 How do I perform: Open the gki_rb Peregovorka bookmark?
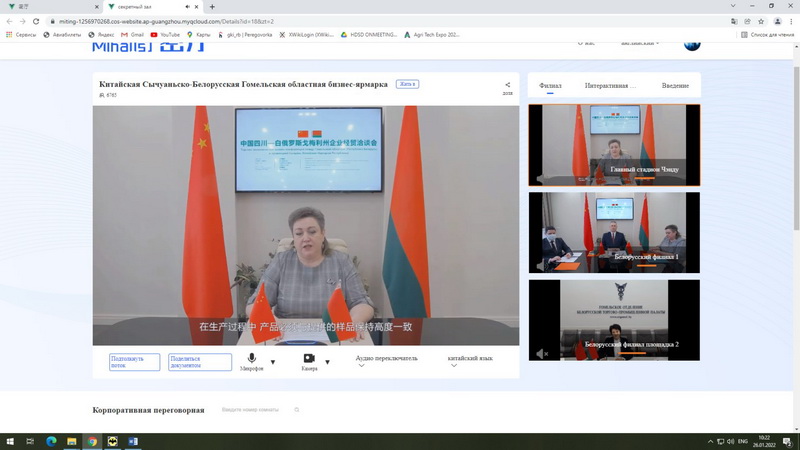click(x=245, y=35)
